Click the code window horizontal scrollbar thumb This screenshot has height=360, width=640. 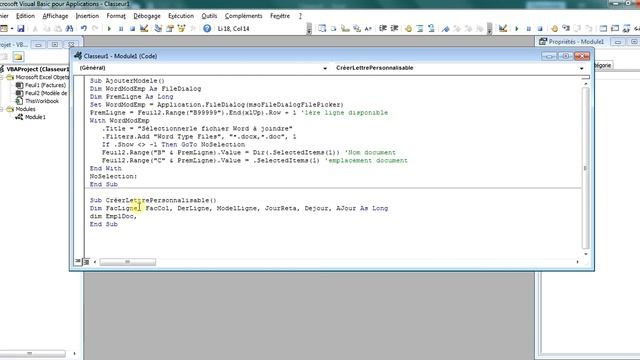(127, 262)
